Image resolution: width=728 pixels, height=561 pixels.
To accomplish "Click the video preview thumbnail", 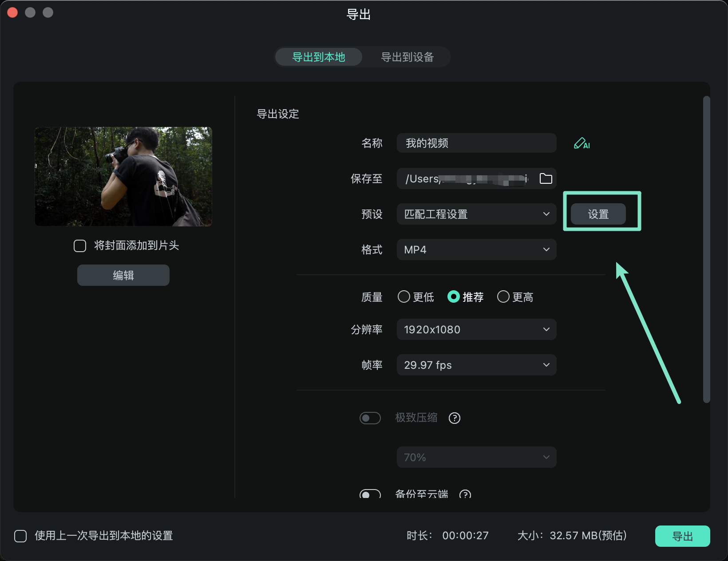I will [123, 177].
